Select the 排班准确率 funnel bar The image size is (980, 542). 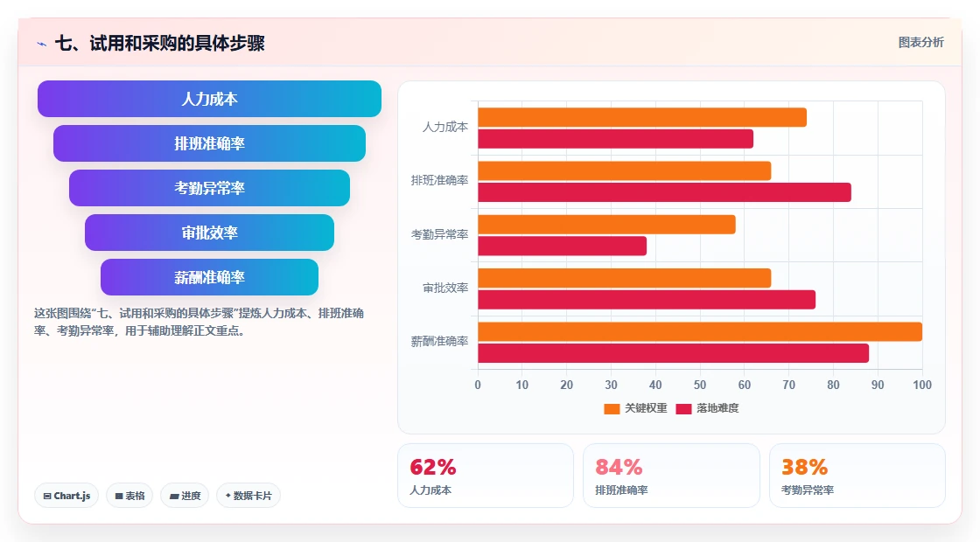tap(209, 143)
